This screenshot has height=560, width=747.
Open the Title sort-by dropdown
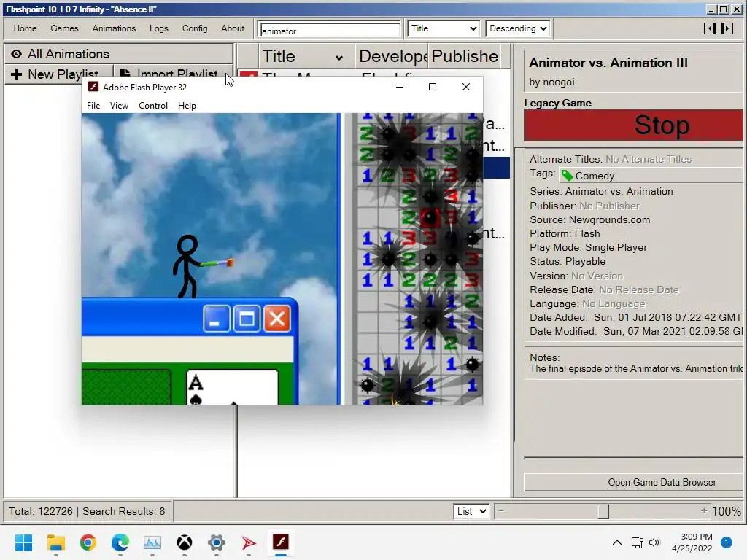[443, 28]
